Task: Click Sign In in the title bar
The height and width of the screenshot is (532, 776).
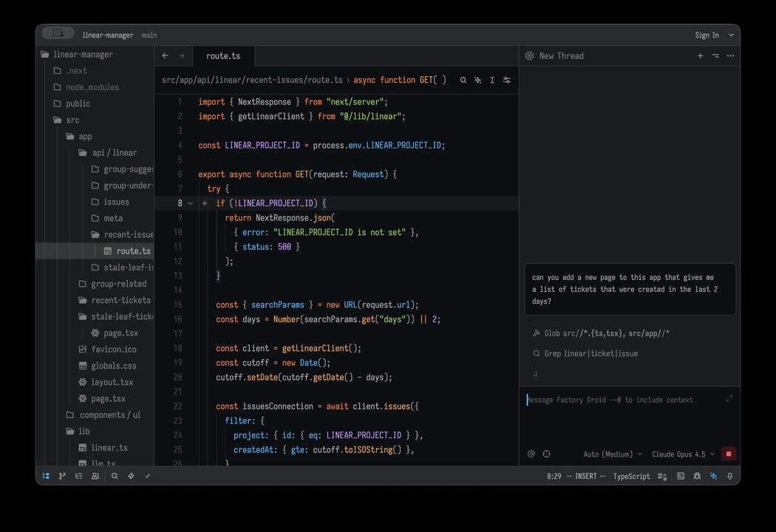Action: coord(707,35)
